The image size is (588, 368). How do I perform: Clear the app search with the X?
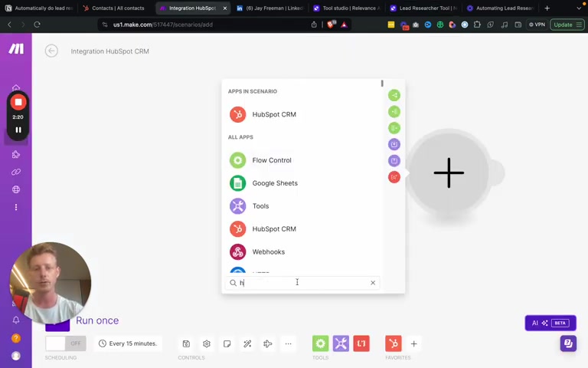coord(373,283)
